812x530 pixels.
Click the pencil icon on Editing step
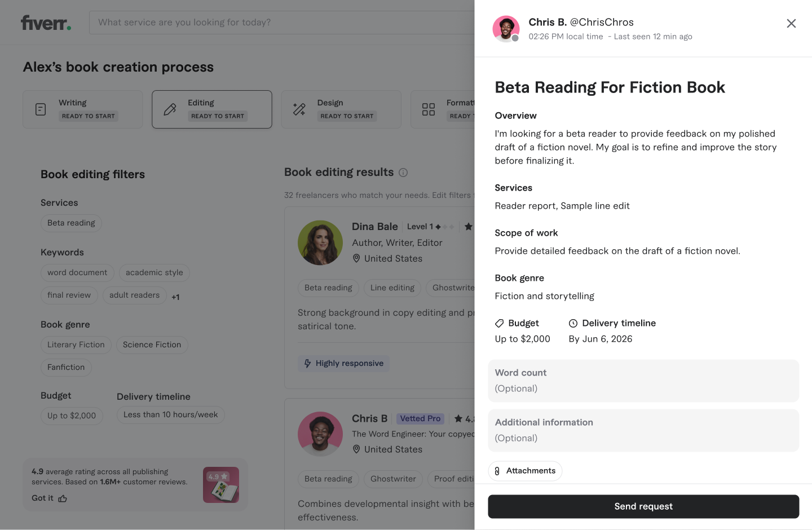[170, 109]
